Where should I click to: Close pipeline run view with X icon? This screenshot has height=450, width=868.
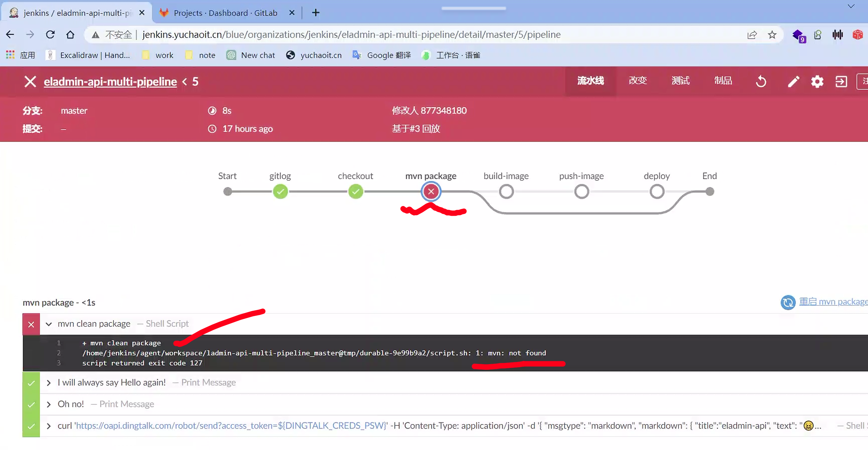(x=30, y=82)
